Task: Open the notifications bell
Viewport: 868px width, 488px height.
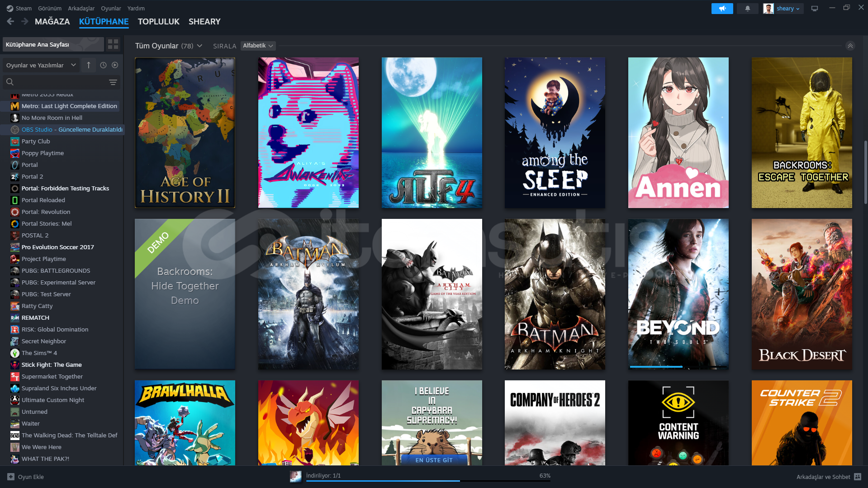Action: (x=747, y=9)
